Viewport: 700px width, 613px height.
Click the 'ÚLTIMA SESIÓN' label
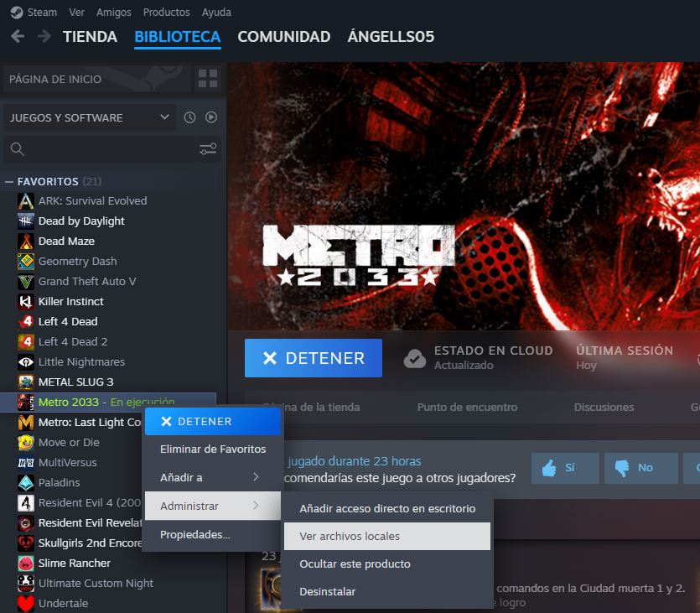pyautogui.click(x=625, y=351)
